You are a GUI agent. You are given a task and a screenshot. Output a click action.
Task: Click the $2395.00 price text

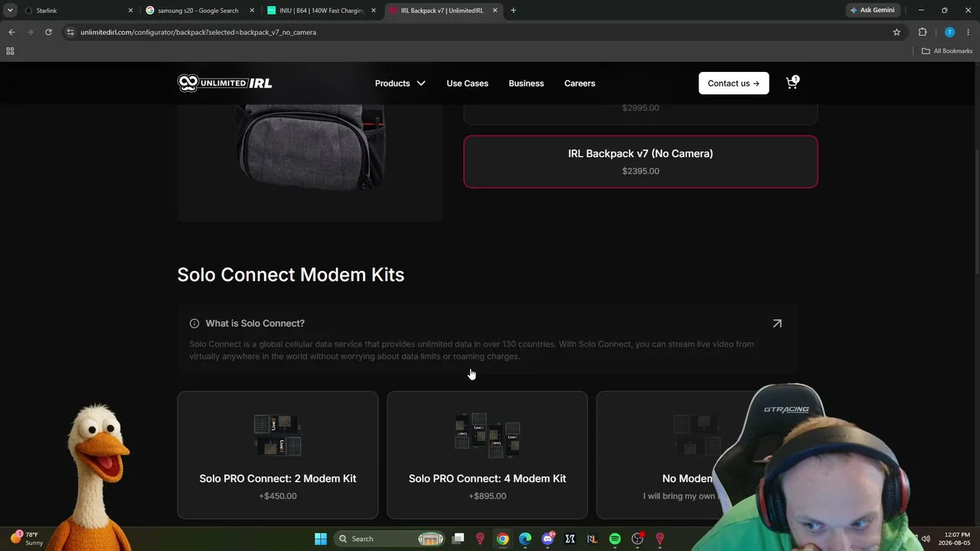coord(640,171)
